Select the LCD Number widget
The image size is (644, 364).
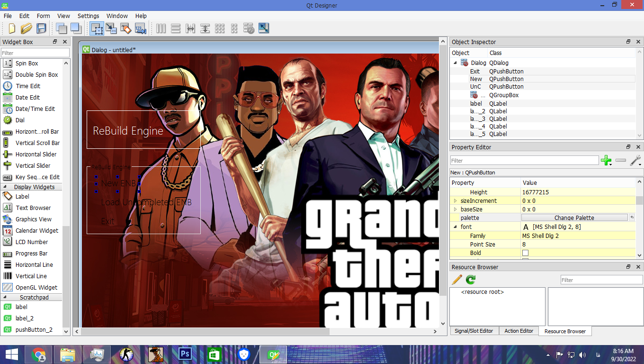(x=32, y=242)
